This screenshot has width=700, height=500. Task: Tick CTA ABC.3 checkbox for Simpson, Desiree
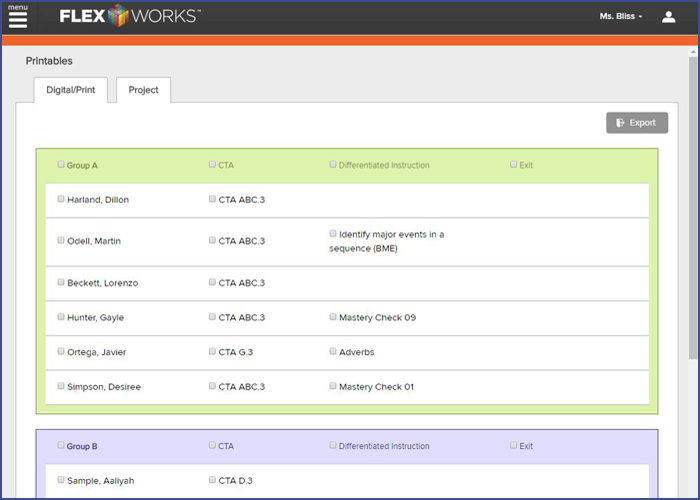pos(212,386)
